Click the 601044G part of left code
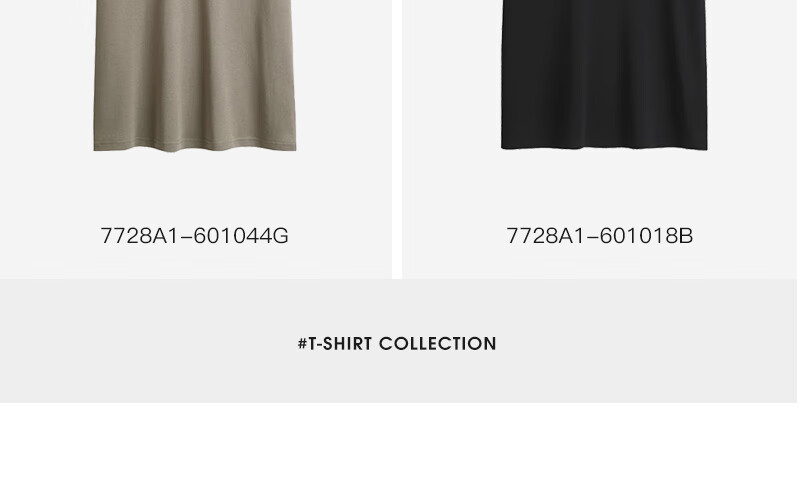800x500 pixels. (x=241, y=236)
